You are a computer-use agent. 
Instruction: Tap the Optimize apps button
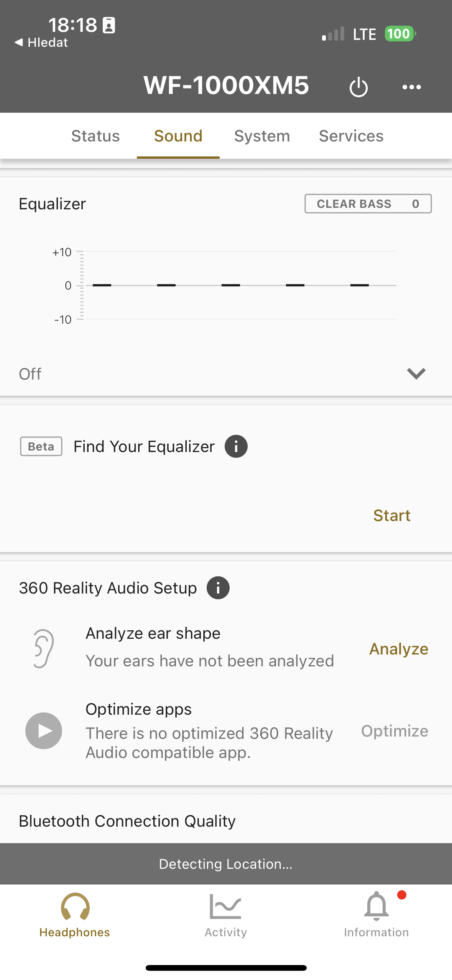coord(394,731)
